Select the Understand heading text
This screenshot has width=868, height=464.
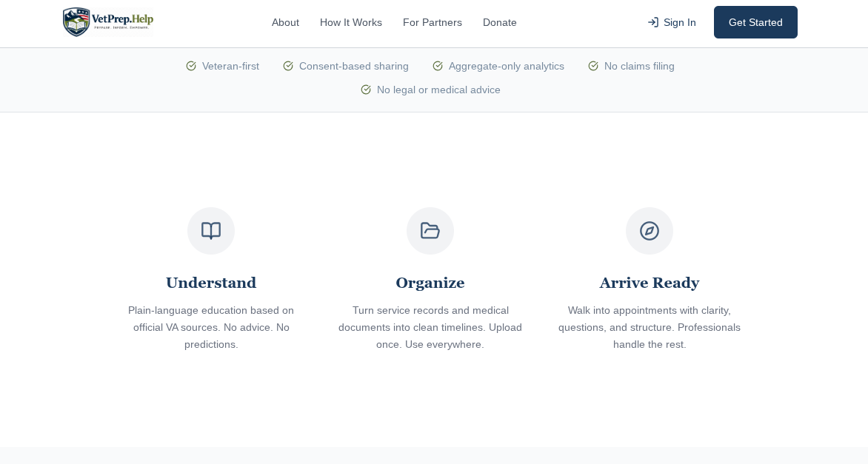click(211, 283)
